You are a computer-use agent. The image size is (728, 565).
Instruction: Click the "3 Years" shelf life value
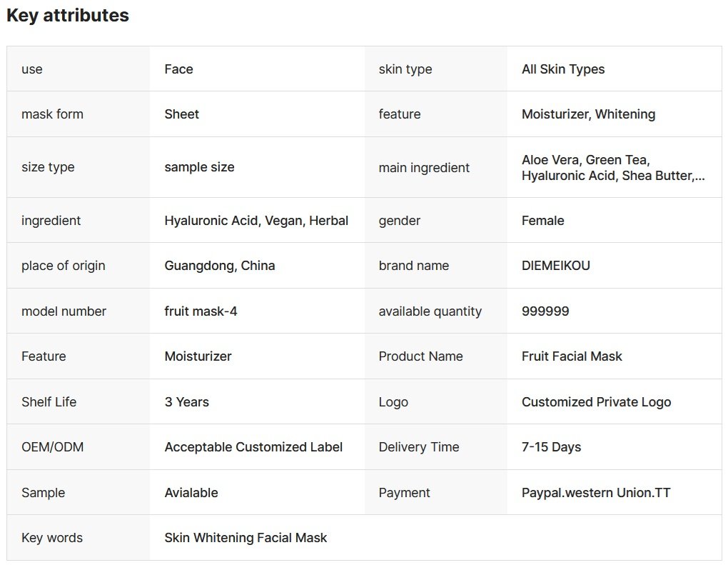coord(187,402)
